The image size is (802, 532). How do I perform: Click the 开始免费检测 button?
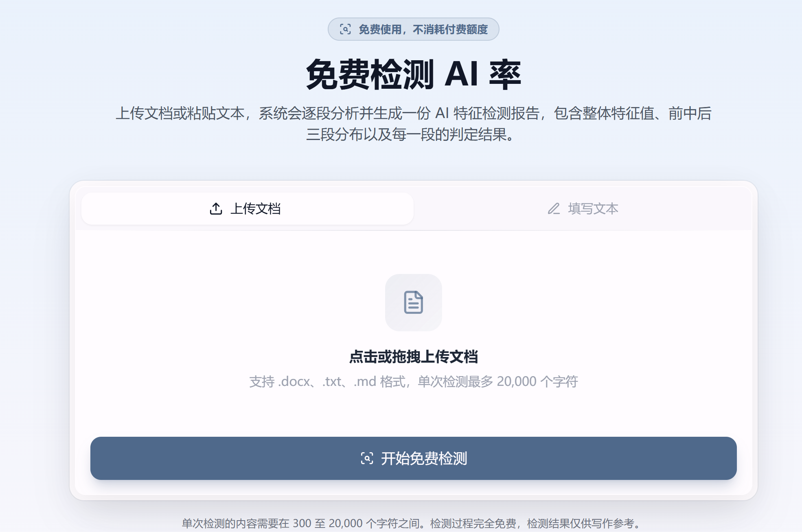tap(413, 458)
